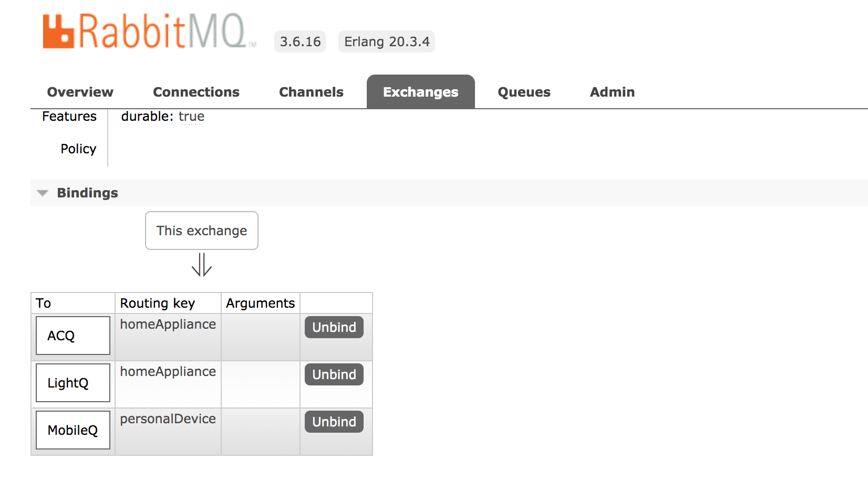The height and width of the screenshot is (481, 868).
Task: Select the Exchanges tab
Action: [x=420, y=92]
